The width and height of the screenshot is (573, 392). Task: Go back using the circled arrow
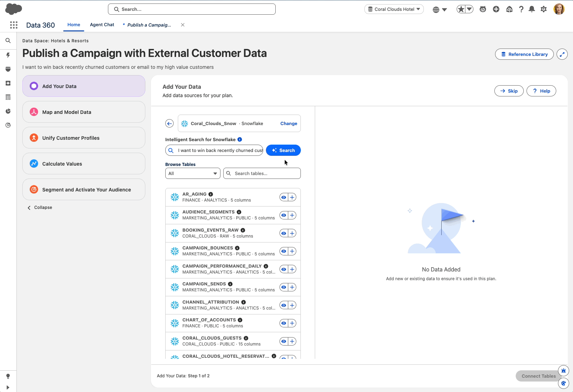coord(169,123)
